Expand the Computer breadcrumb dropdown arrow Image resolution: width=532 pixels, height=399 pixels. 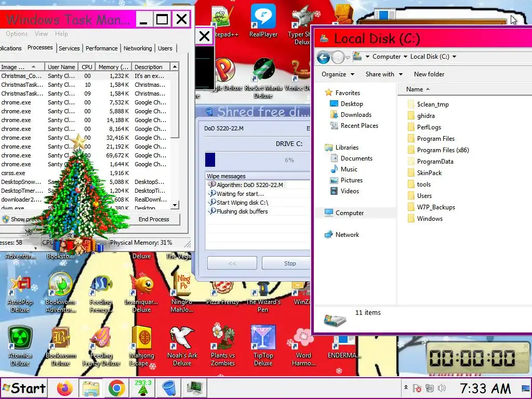[x=405, y=57]
